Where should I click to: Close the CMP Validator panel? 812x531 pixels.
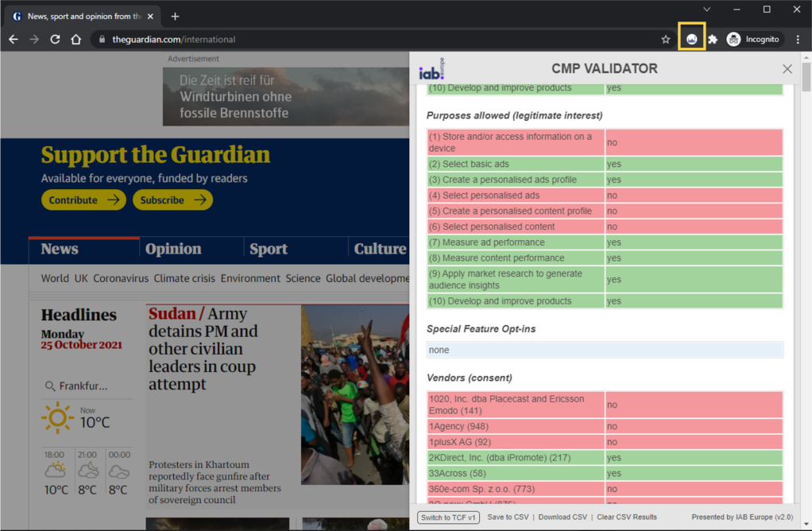click(x=787, y=69)
